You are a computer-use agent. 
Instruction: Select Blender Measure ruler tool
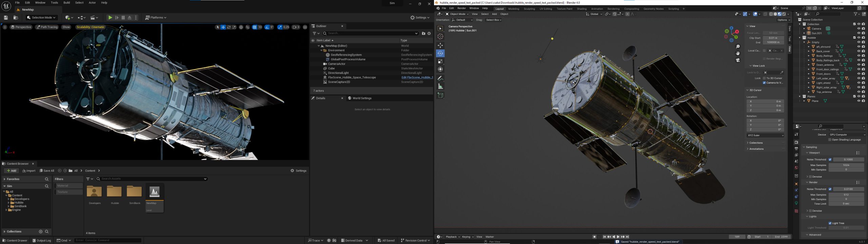click(x=440, y=86)
